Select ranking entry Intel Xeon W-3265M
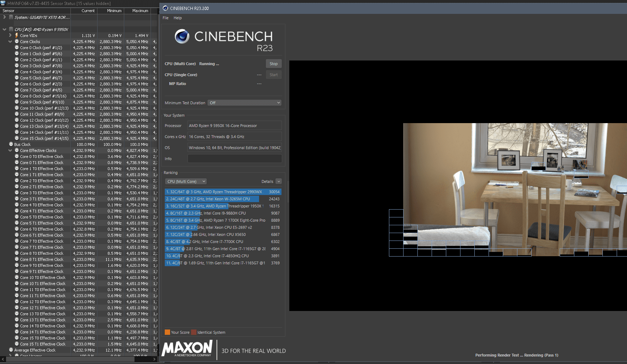The image size is (627, 364). 223,199
